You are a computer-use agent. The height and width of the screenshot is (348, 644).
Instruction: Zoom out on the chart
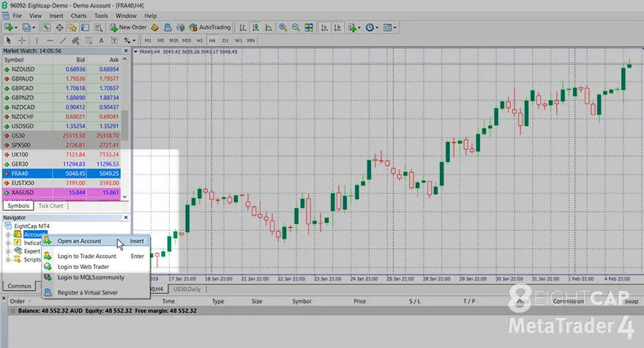coord(296,28)
